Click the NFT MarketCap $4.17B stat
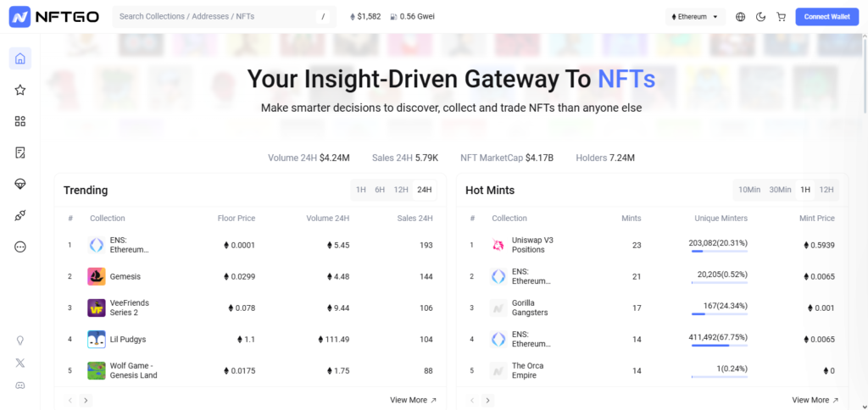The width and height of the screenshot is (868, 410). 507,158
